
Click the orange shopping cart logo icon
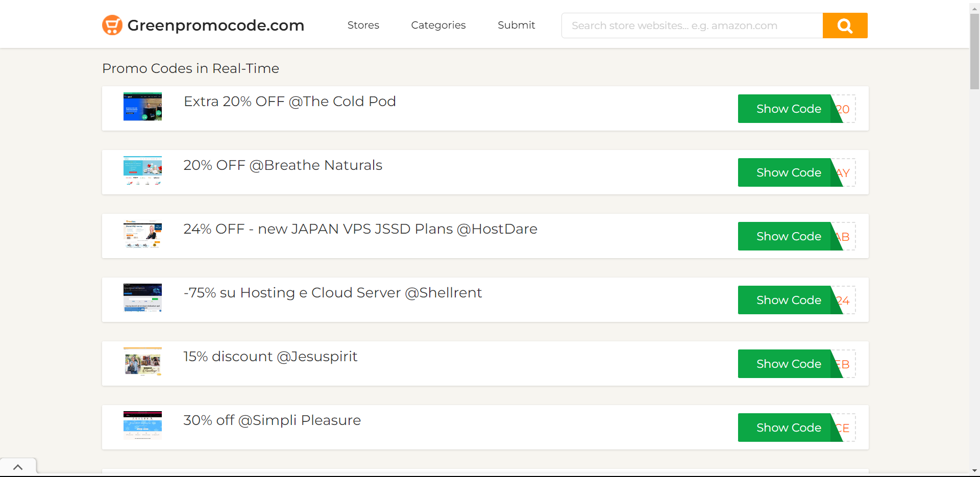112,25
